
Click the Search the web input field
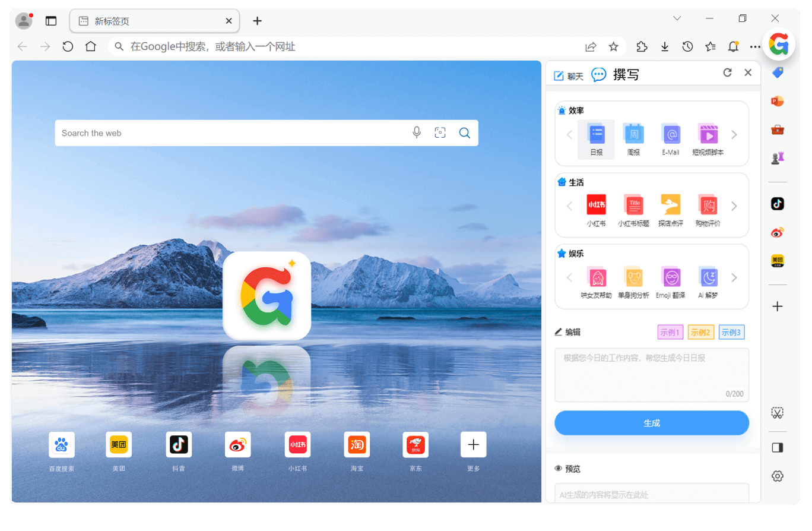(x=231, y=133)
